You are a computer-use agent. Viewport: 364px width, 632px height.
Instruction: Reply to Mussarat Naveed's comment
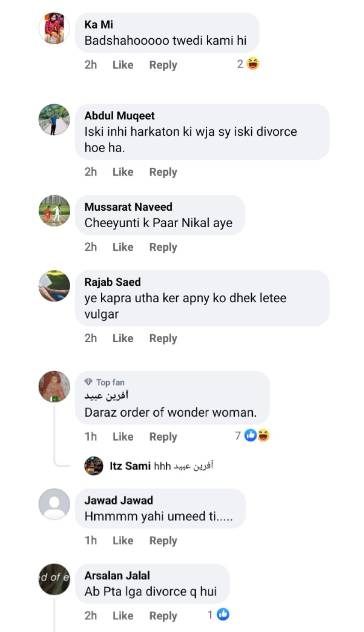[163, 247]
